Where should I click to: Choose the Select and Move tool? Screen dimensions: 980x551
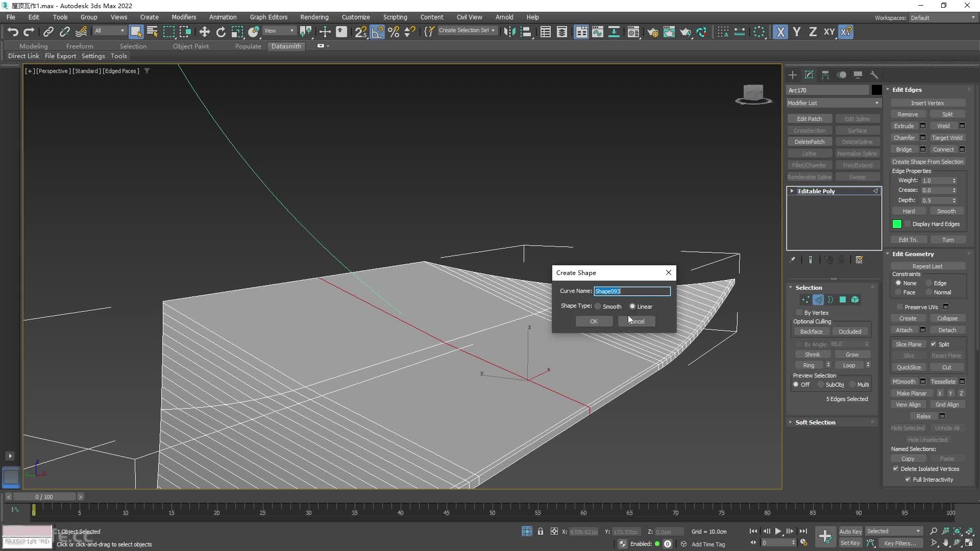tap(205, 32)
